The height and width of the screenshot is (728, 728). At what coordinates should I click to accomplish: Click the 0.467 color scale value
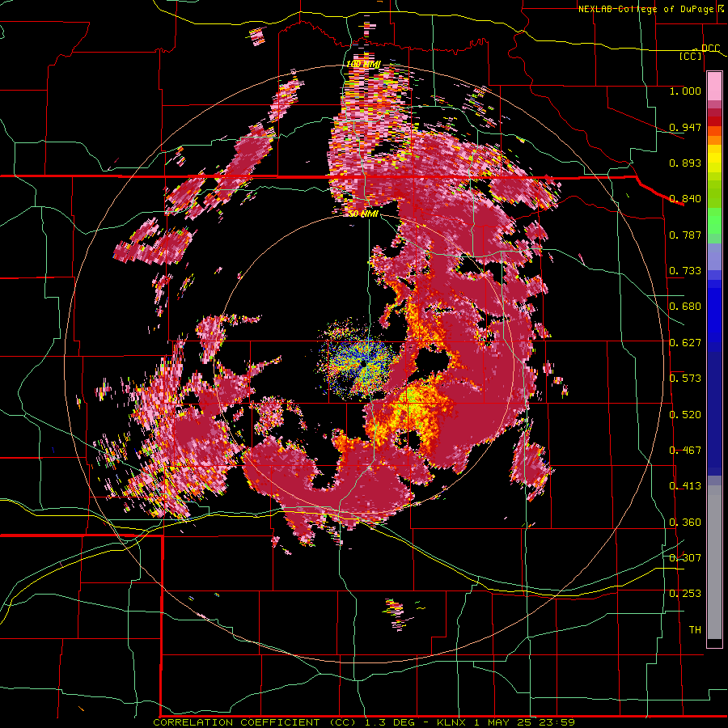click(x=685, y=451)
